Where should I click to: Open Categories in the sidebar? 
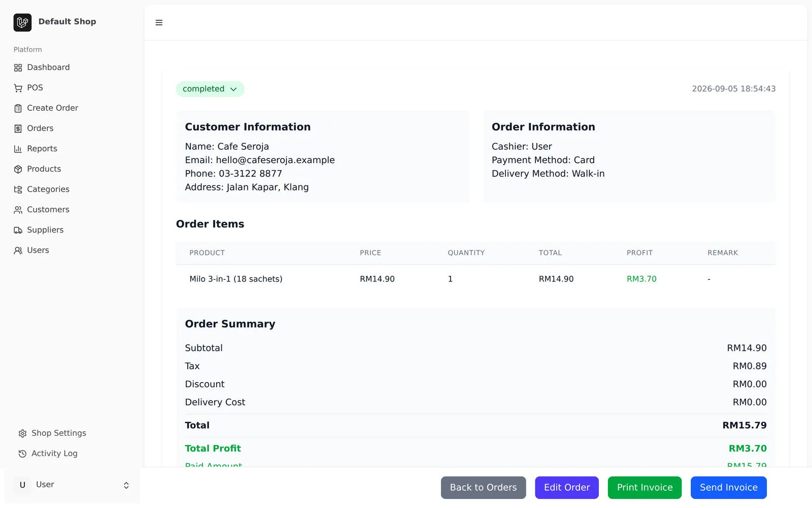(x=72, y=189)
